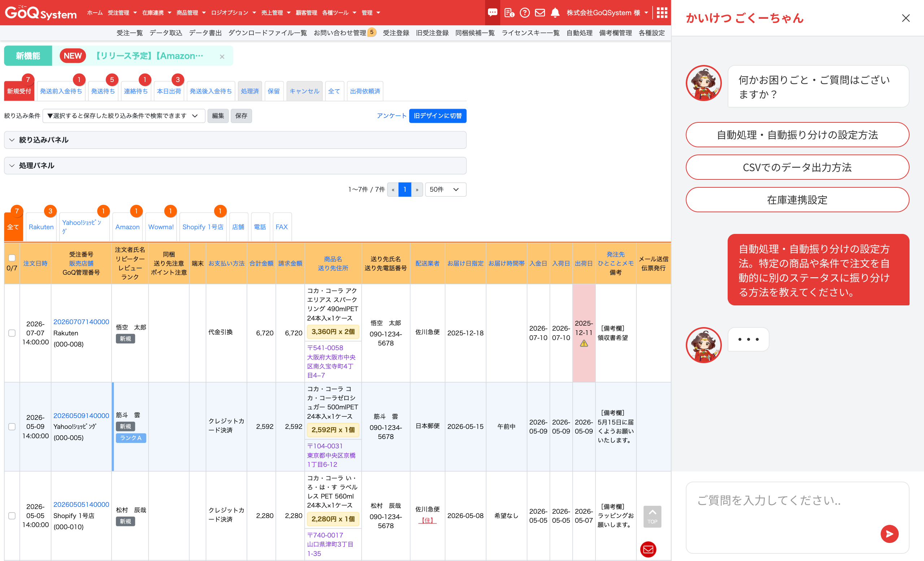Click the 旧デザインに切替 button
The width and height of the screenshot is (924, 561).
[x=437, y=116]
